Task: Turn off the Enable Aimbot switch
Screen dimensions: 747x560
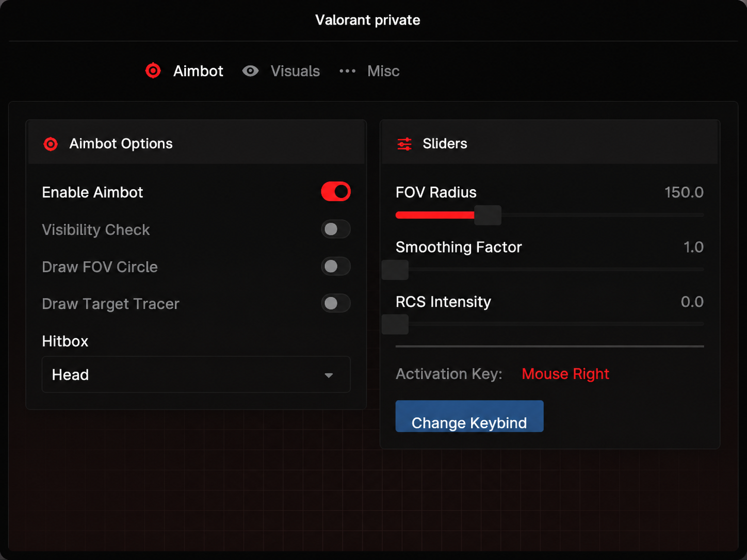Action: coord(336,192)
